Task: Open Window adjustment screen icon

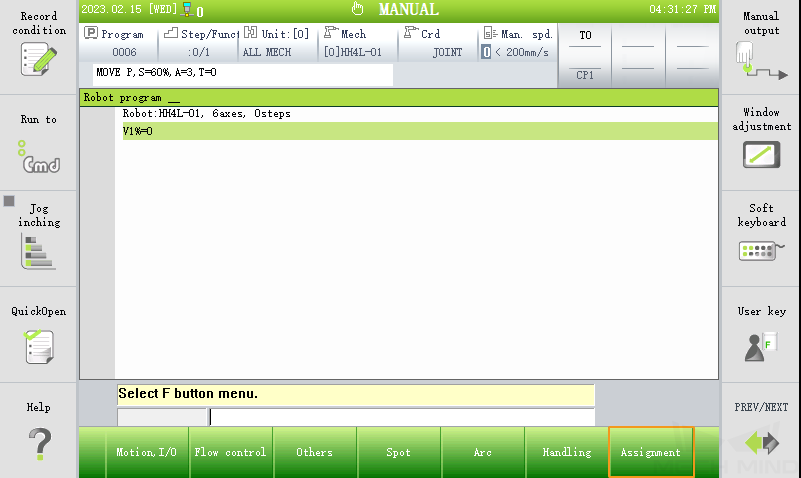Action: tap(761, 155)
